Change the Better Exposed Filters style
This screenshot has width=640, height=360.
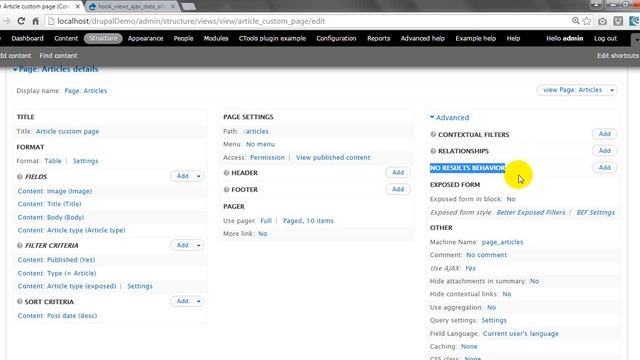(531, 213)
